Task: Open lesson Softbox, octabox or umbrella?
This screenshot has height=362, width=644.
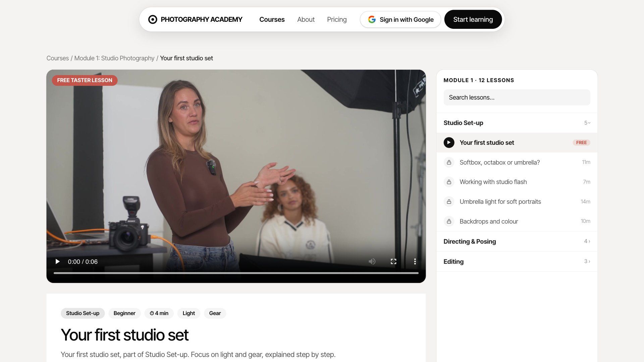Action: pyautogui.click(x=517, y=162)
